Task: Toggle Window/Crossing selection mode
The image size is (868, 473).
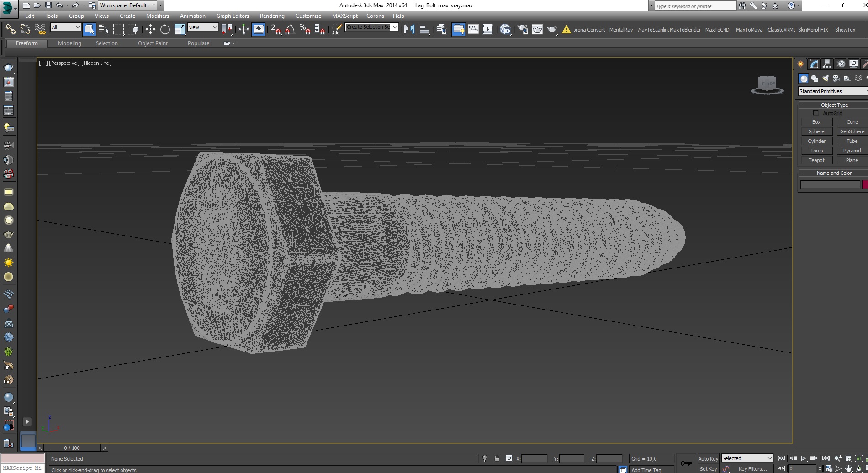Action: 133,29
